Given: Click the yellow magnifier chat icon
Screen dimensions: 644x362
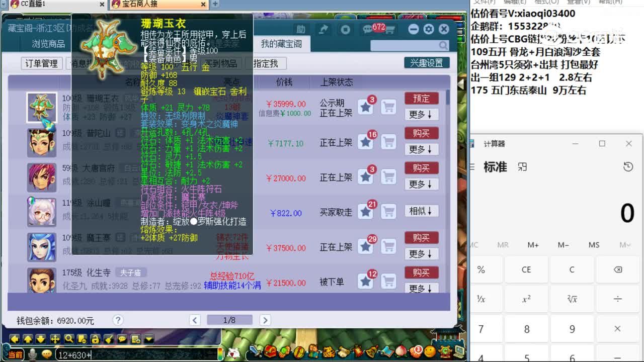Looking at the screenshot, I should point(68,339).
